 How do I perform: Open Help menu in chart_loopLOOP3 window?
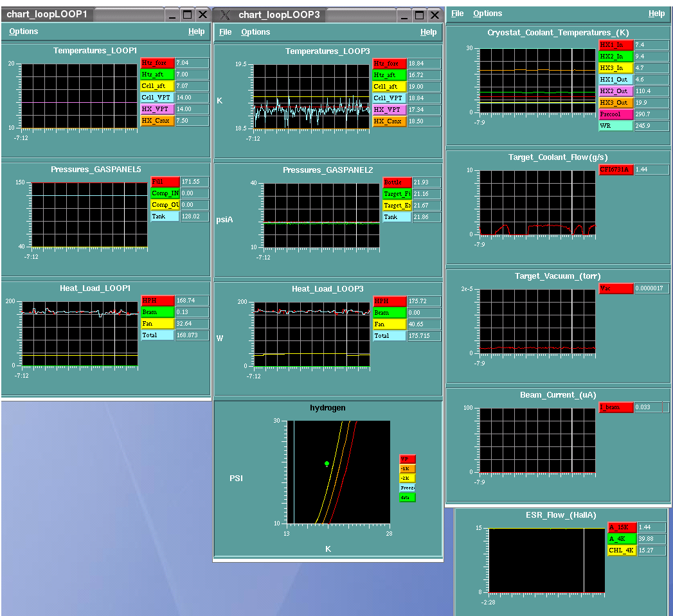point(428,32)
